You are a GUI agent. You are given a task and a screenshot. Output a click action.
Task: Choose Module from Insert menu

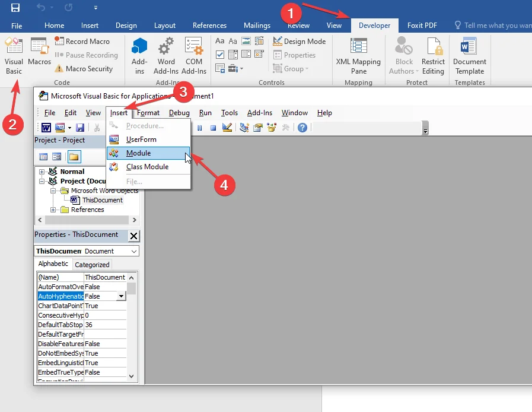[148, 153]
